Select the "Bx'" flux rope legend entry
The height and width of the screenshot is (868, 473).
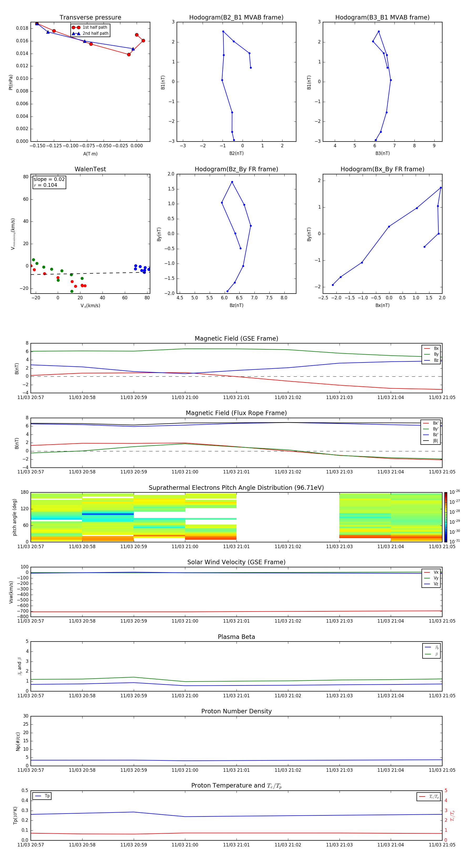(x=431, y=423)
